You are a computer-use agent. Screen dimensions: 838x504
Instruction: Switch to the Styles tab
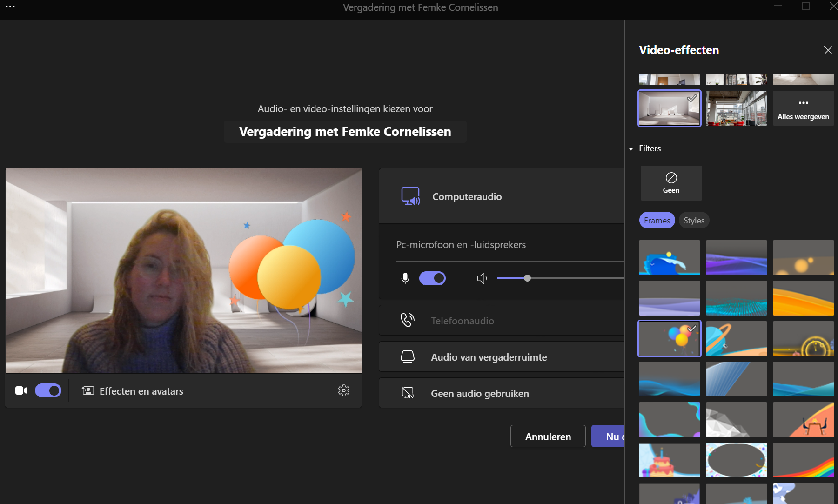(694, 220)
